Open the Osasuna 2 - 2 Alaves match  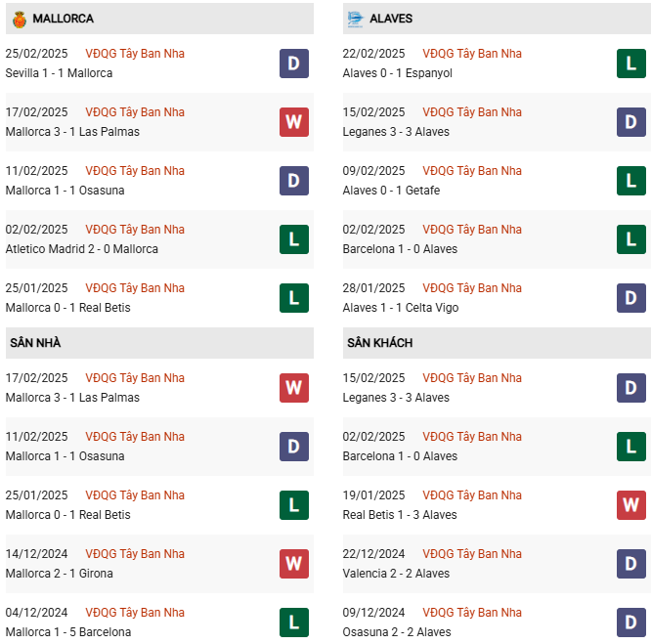[x=396, y=632]
